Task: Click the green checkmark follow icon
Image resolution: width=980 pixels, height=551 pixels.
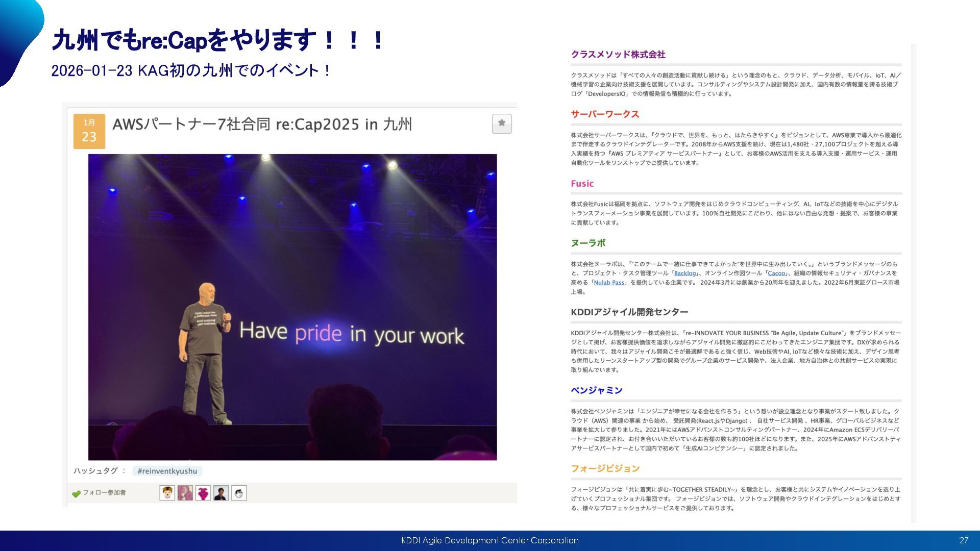Action: [77, 493]
